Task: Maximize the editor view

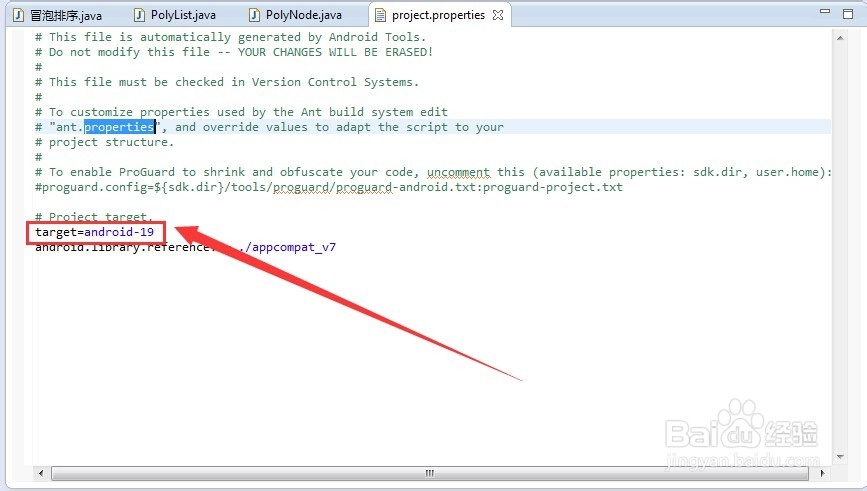Action: 848,14
